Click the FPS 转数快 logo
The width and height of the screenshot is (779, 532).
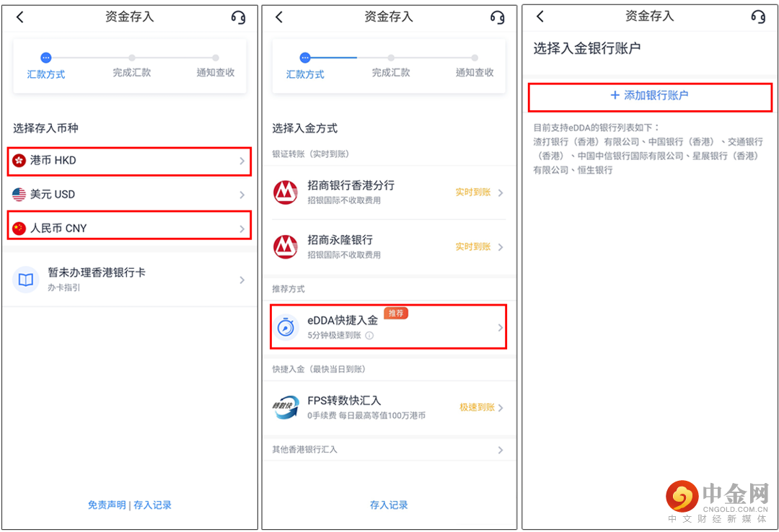point(286,407)
